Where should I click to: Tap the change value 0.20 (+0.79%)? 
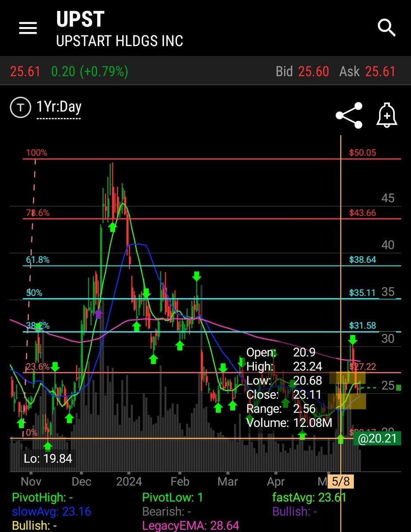[90, 71]
